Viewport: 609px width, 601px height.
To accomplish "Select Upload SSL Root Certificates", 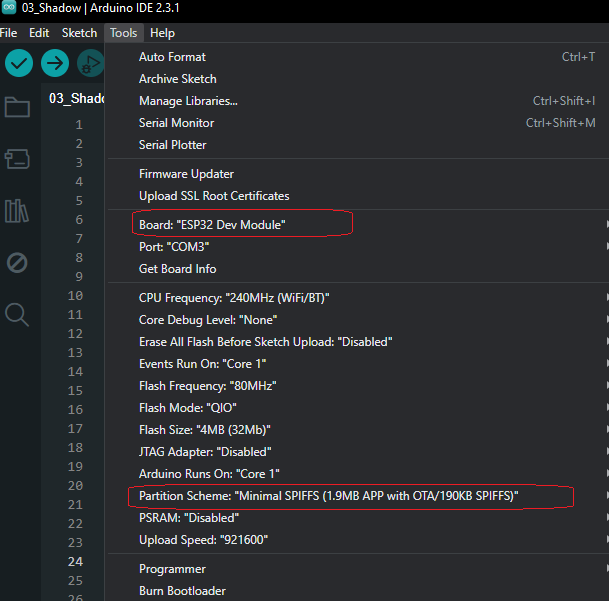I will click(x=358, y=196).
